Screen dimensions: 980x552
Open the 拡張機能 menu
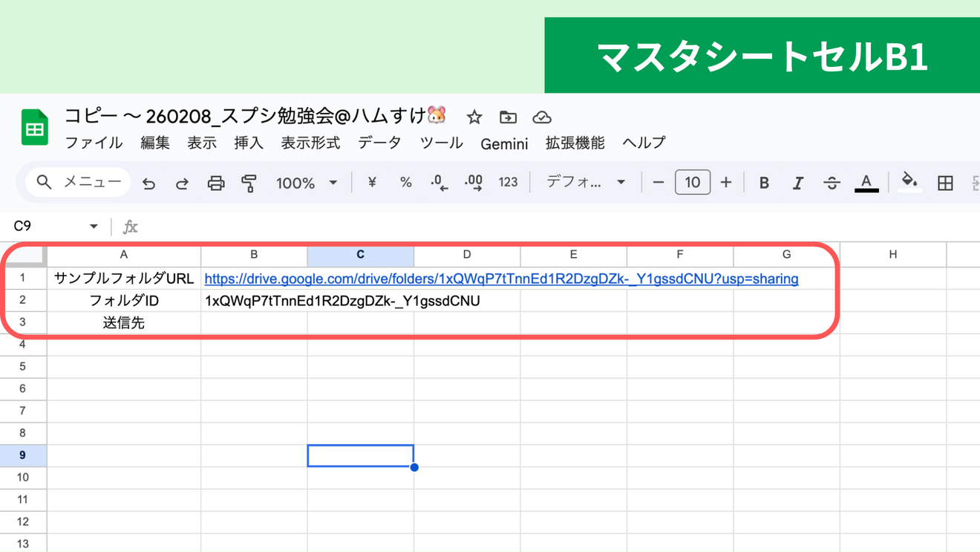pos(575,143)
